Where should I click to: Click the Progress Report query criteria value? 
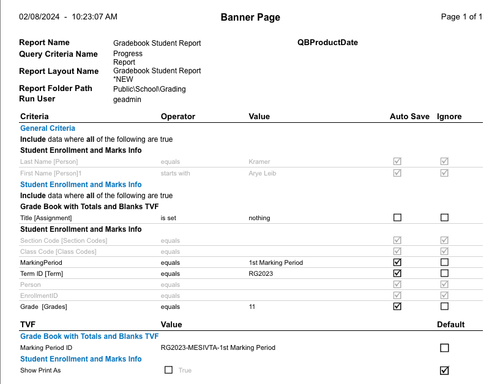click(x=128, y=58)
